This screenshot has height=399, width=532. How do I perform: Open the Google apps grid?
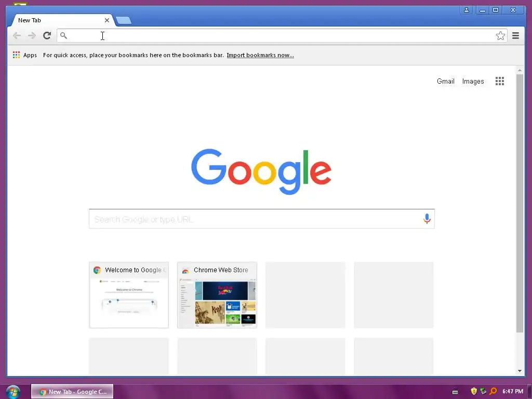click(x=499, y=81)
